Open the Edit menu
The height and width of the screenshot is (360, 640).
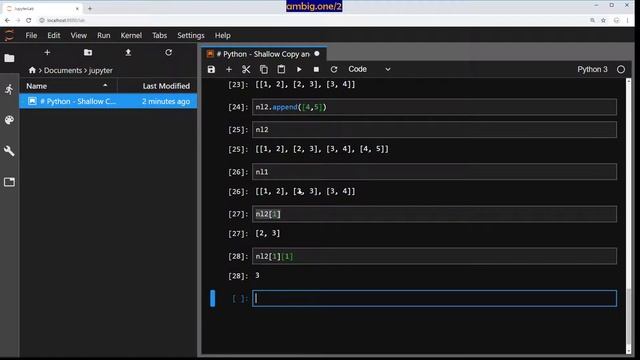coord(53,36)
